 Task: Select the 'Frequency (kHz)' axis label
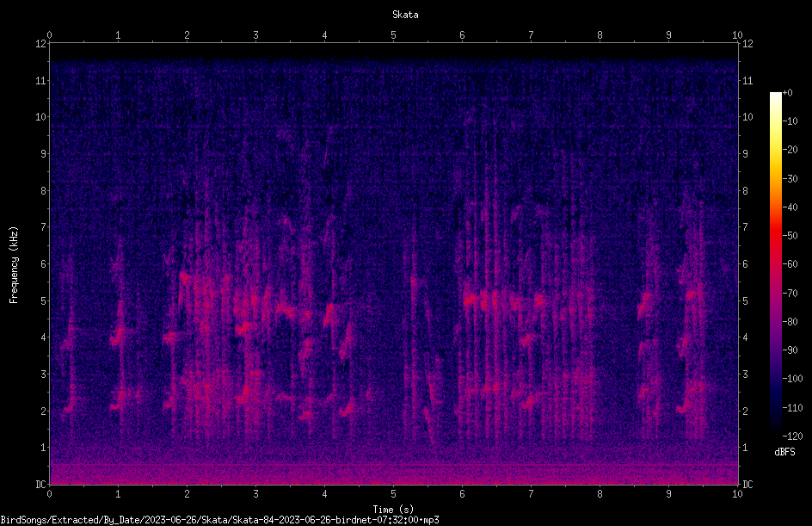[14, 265]
